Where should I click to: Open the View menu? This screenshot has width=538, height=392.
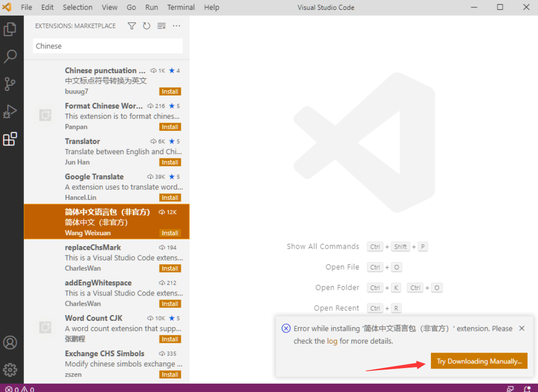(110, 7)
